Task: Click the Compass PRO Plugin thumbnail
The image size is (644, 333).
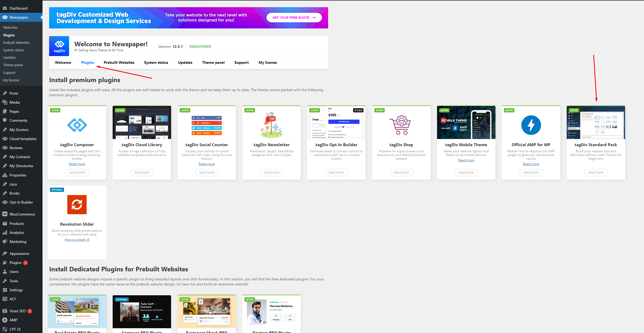Action: coord(142,312)
